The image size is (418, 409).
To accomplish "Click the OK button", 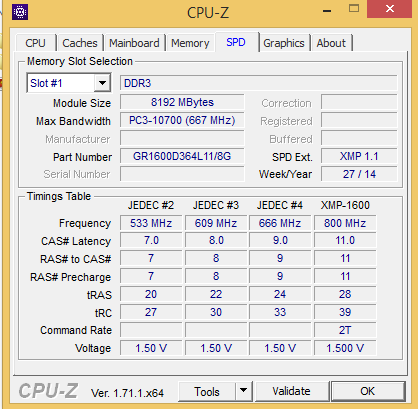I will point(368,391).
